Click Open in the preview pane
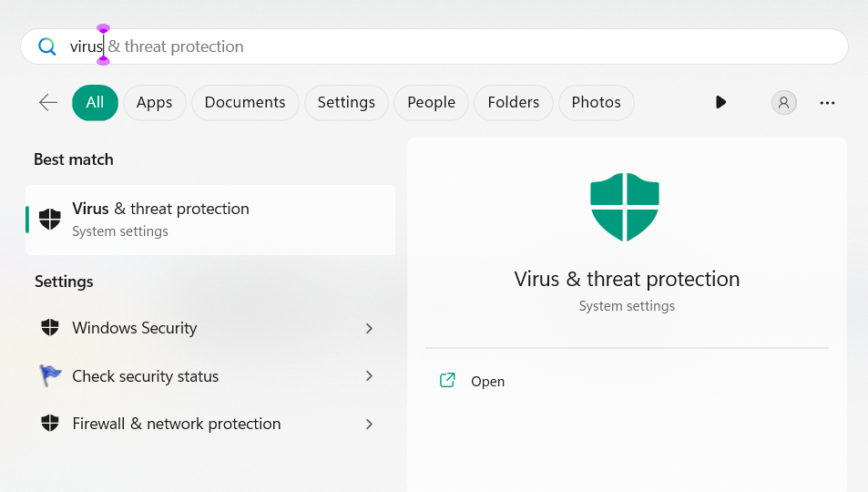 [x=487, y=382]
